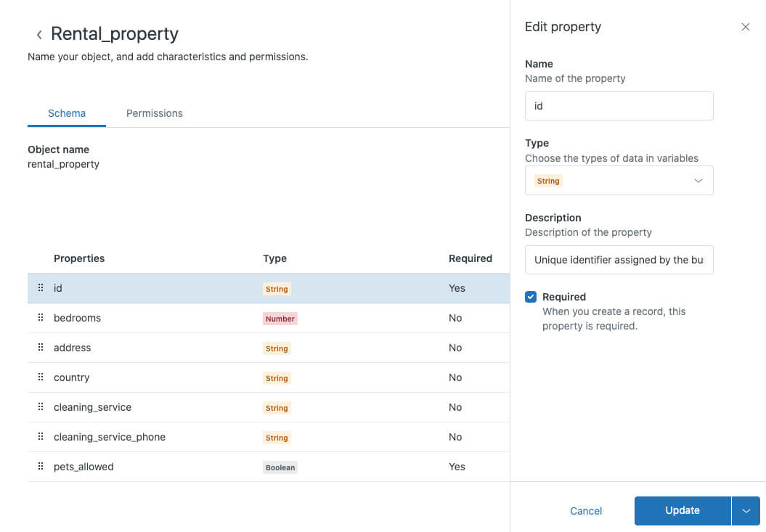766x532 pixels.
Task: Select the cleaning_service_phone property name
Action: coord(110,437)
